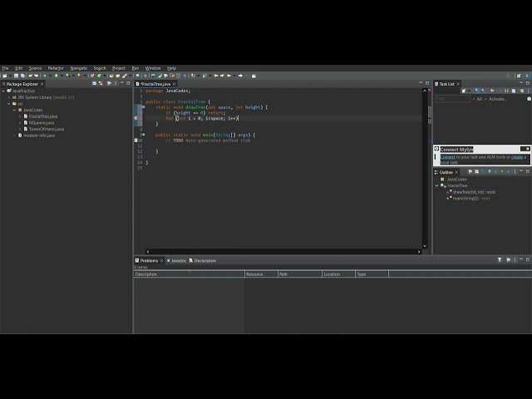Select the Outline tab
532x399 pixels.
[446, 172]
